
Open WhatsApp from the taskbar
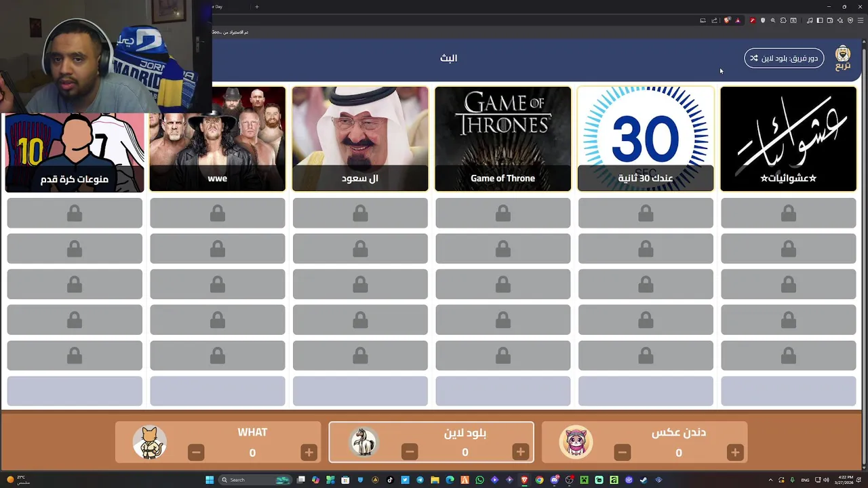click(479, 480)
